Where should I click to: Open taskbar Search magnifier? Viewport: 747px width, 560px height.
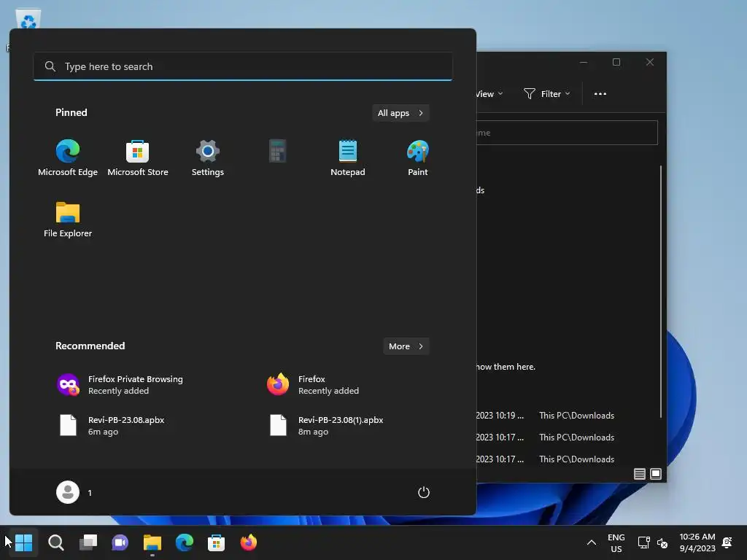tap(55, 542)
